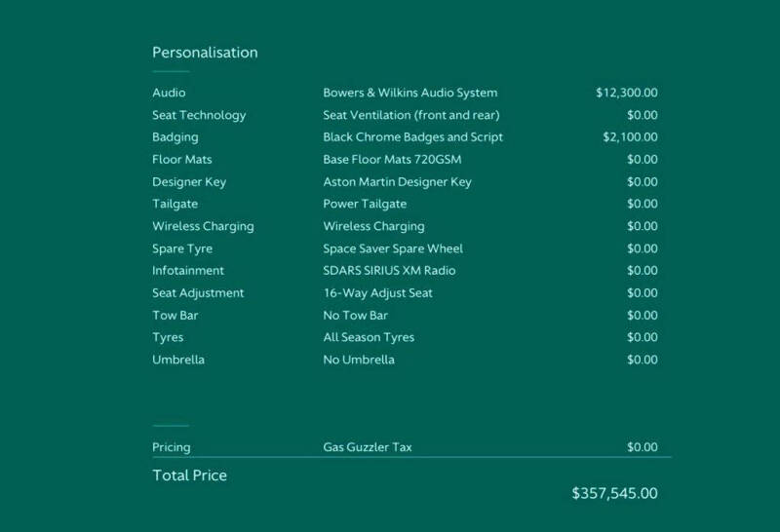Click the Total Price heading
780x532 pixels.
pyautogui.click(x=189, y=475)
